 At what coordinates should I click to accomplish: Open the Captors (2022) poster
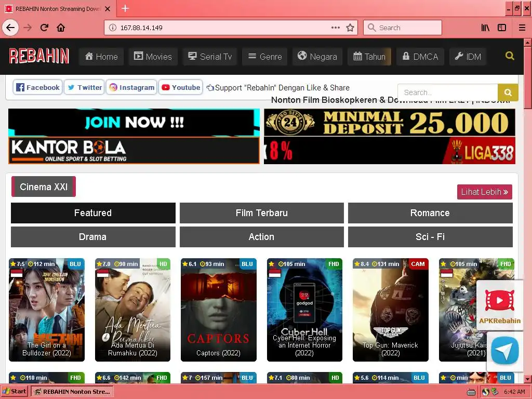(219, 310)
